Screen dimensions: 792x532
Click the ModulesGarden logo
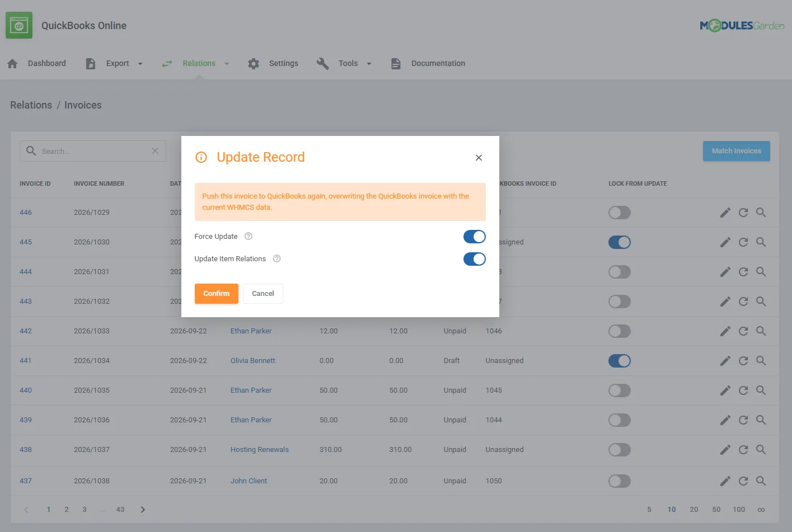tap(742, 25)
